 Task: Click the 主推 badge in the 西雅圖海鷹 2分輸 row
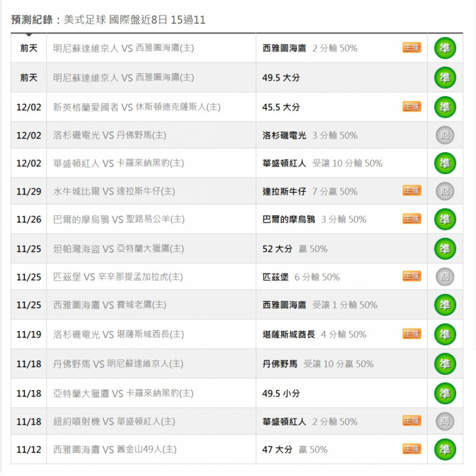[x=412, y=48]
